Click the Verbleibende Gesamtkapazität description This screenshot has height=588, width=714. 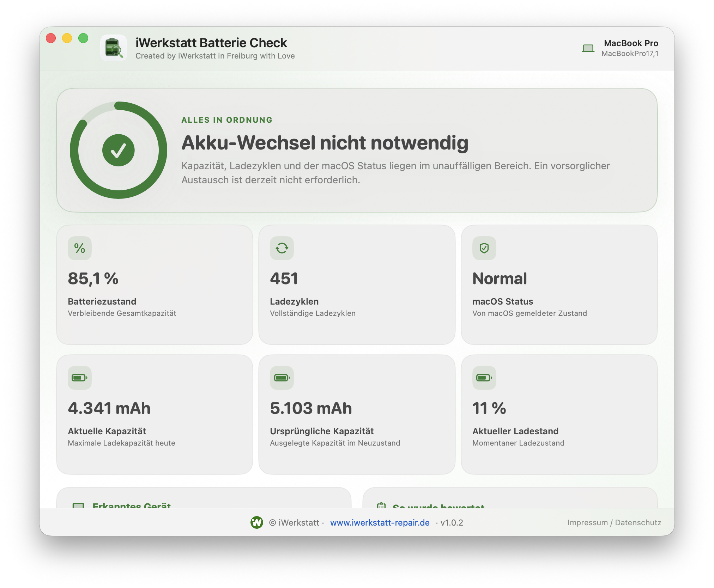click(122, 313)
